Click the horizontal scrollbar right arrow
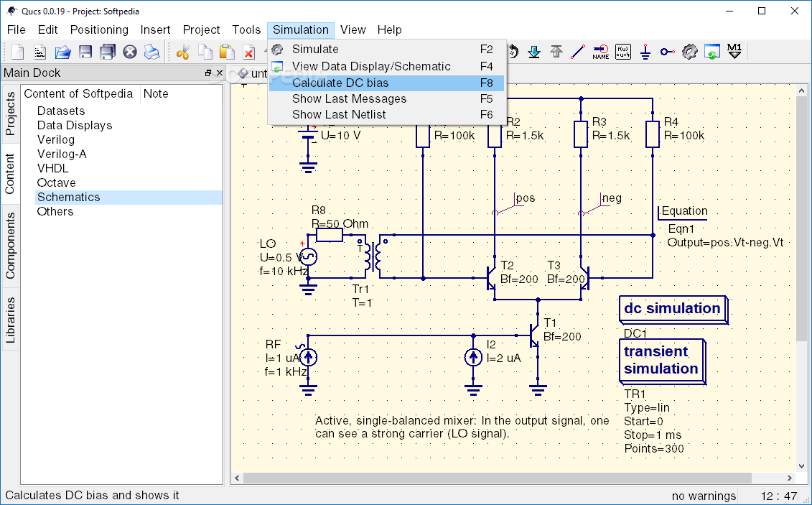 [790, 478]
